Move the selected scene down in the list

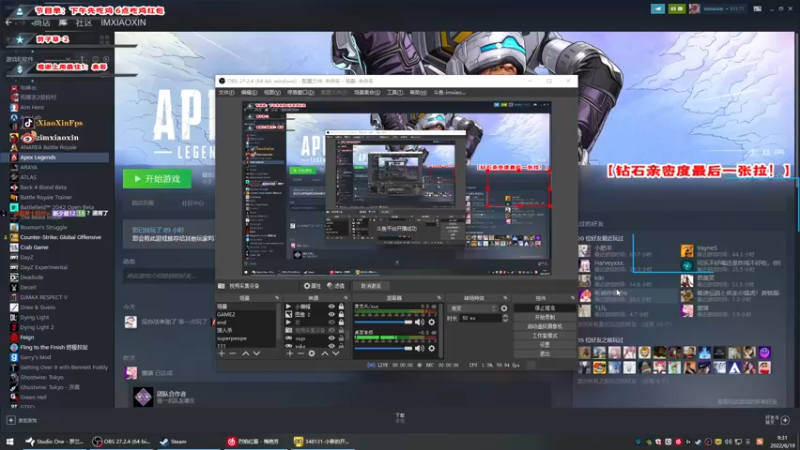pyautogui.click(x=257, y=353)
